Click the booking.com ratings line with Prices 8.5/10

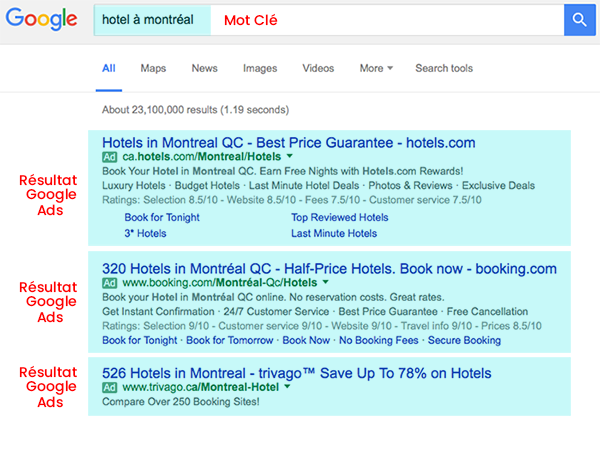[322, 326]
